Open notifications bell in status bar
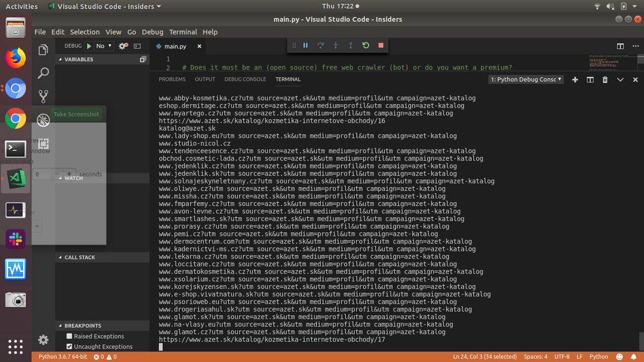 click(635, 357)
